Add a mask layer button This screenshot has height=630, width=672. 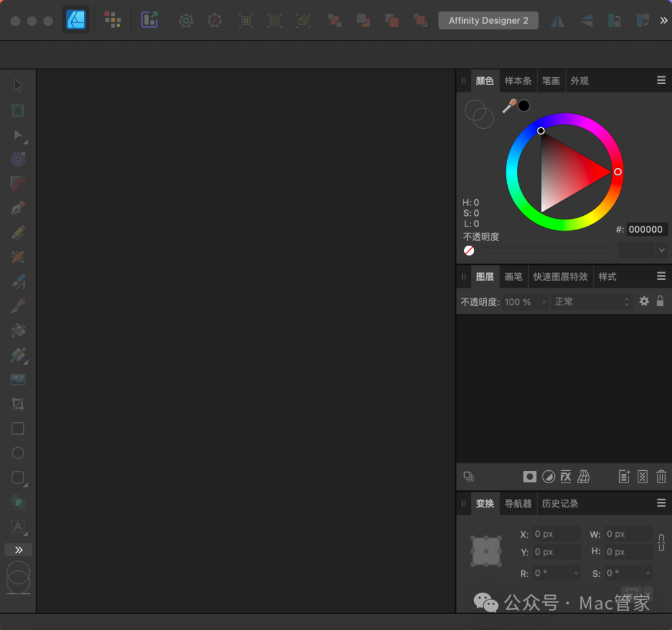[530, 476]
